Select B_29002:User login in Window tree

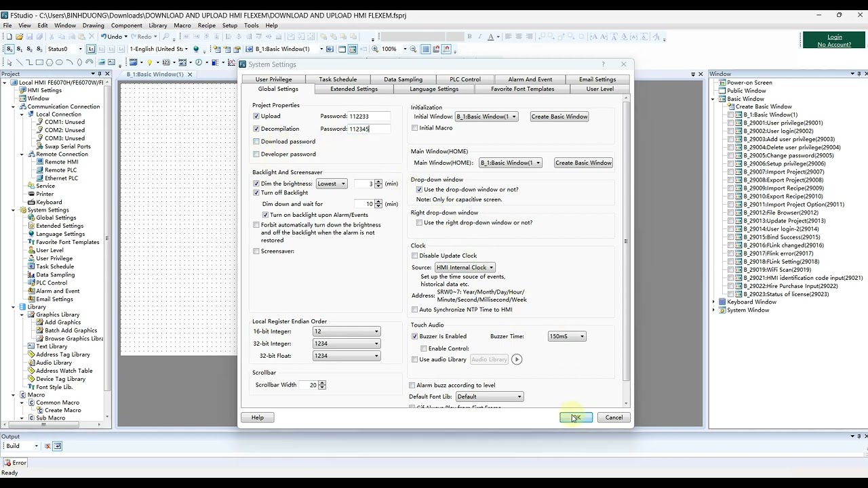[778, 131]
